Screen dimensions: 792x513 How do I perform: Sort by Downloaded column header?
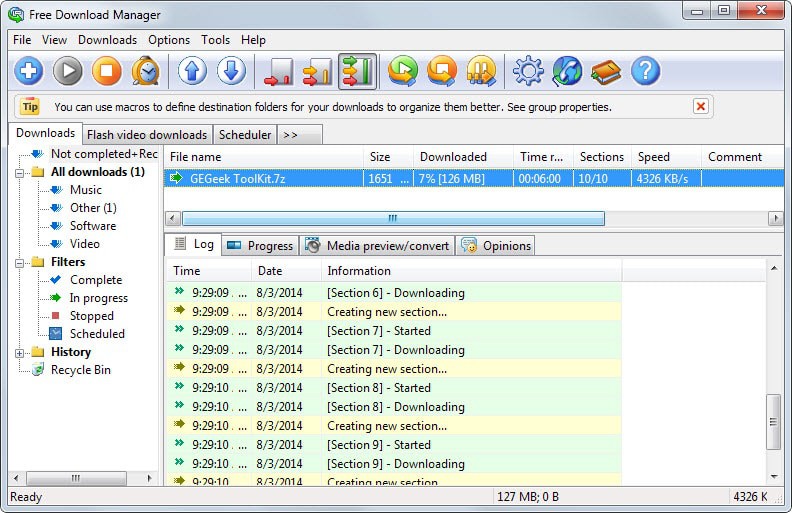tap(463, 157)
